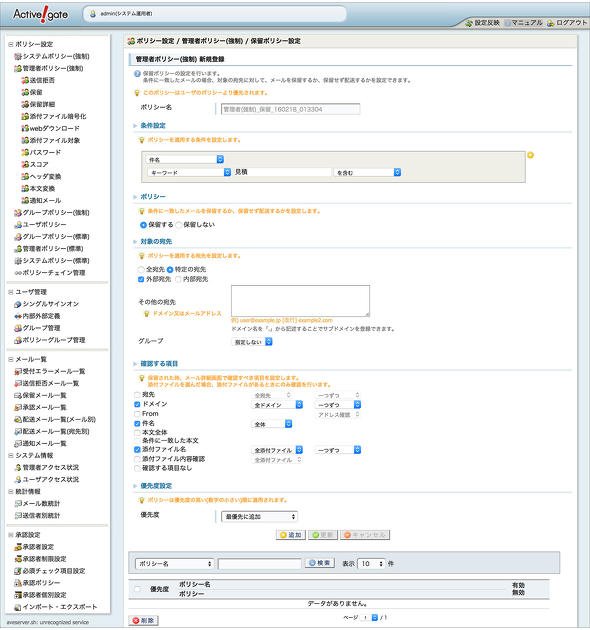The width and height of the screenshot is (590, 630).
Task: Click the メール数統計 icon
Action: [18, 504]
